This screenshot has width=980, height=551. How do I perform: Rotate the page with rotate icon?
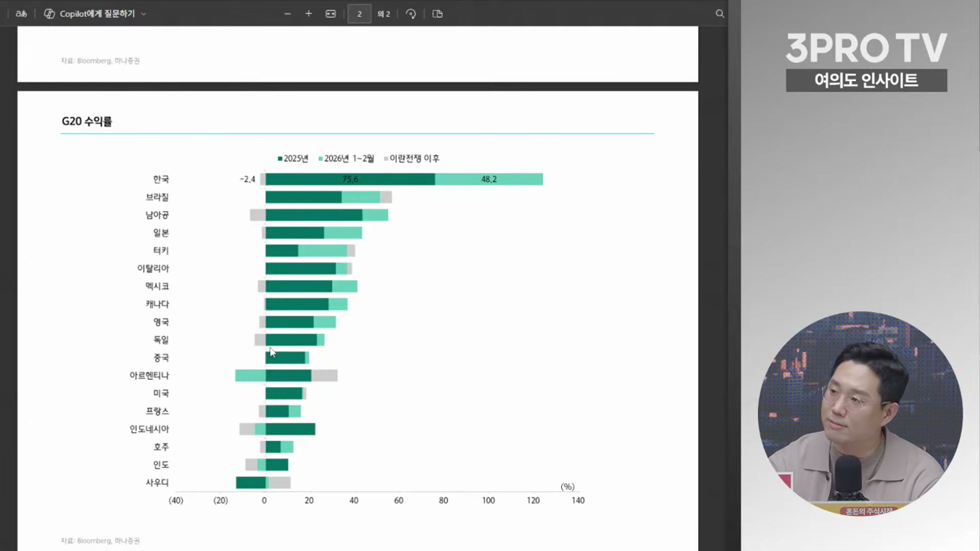tap(411, 14)
